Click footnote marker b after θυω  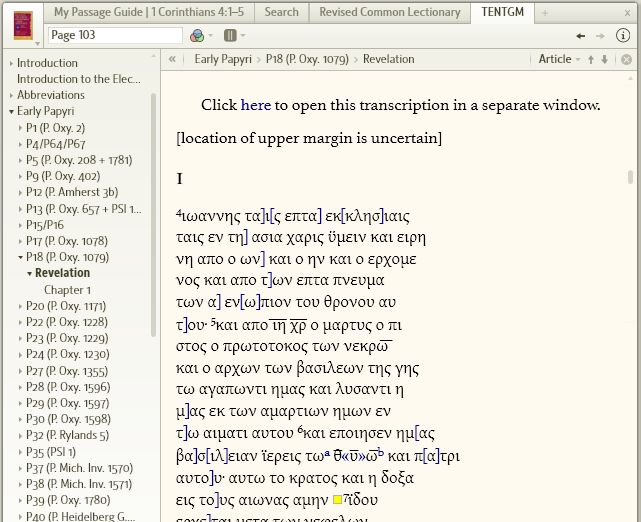[381, 452]
